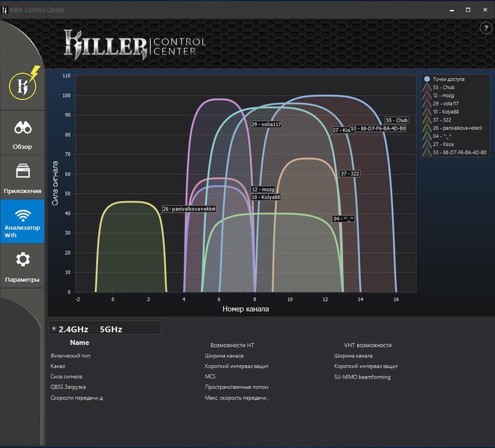The image size is (495, 448).
Task: Select the 2.4GHz radio button
Action: click(54, 329)
